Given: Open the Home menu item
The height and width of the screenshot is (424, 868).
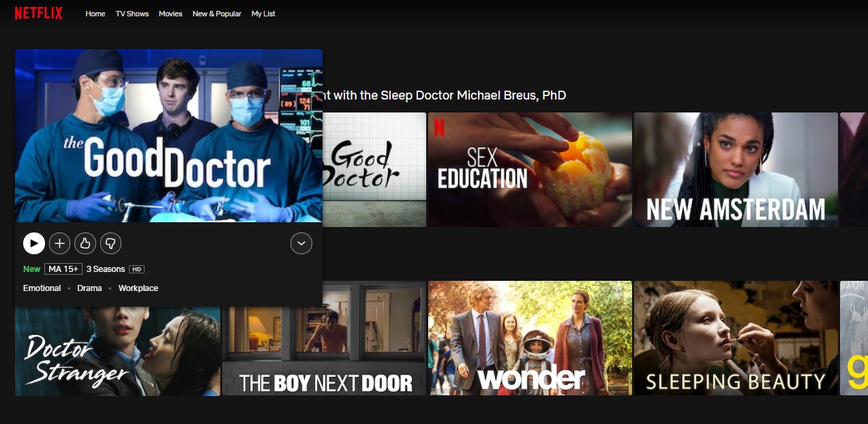Looking at the screenshot, I should click(95, 14).
